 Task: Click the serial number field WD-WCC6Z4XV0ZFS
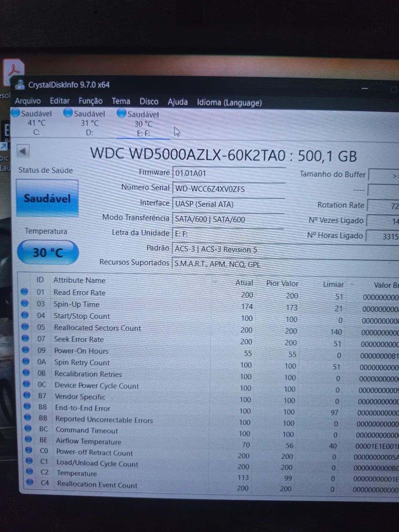point(229,189)
